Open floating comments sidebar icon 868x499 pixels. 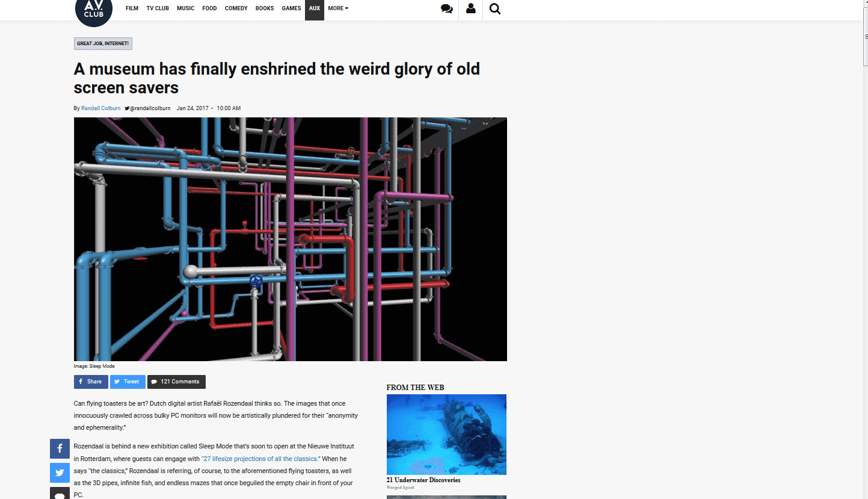pos(60,493)
